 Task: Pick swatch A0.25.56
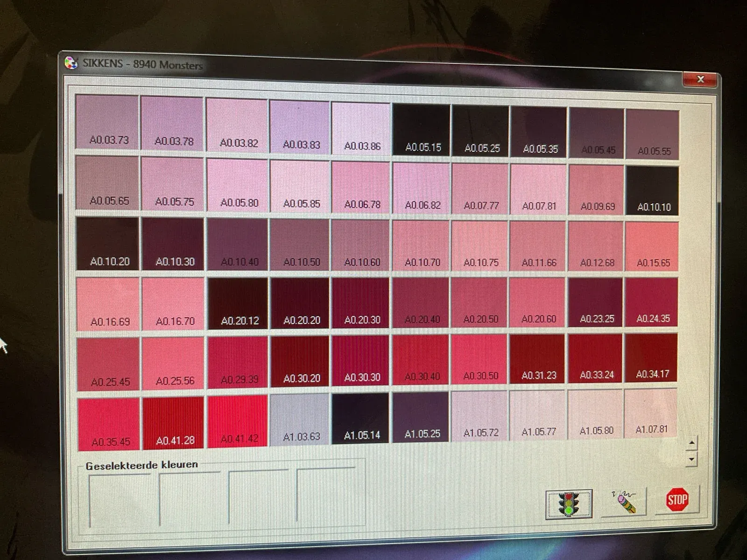(174, 363)
